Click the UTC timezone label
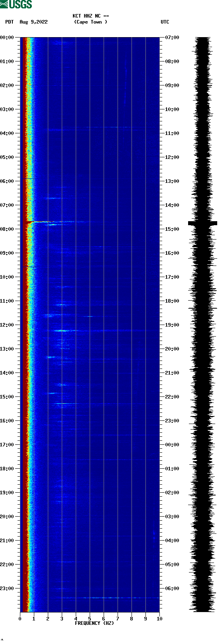The height and width of the screenshot is (644, 220). point(165,22)
